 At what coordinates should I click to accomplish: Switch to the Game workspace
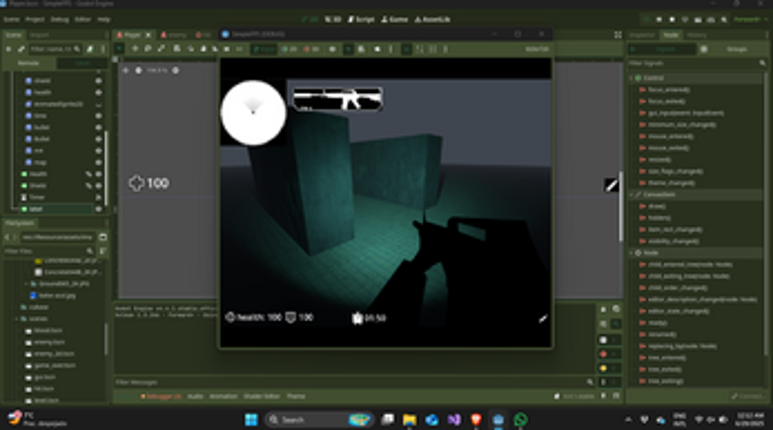[x=397, y=19]
